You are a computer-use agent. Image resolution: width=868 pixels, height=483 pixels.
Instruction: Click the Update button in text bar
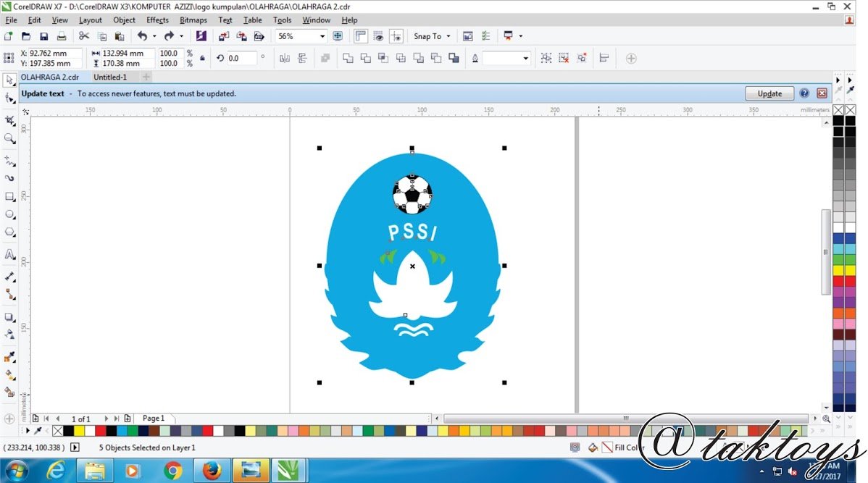click(769, 93)
